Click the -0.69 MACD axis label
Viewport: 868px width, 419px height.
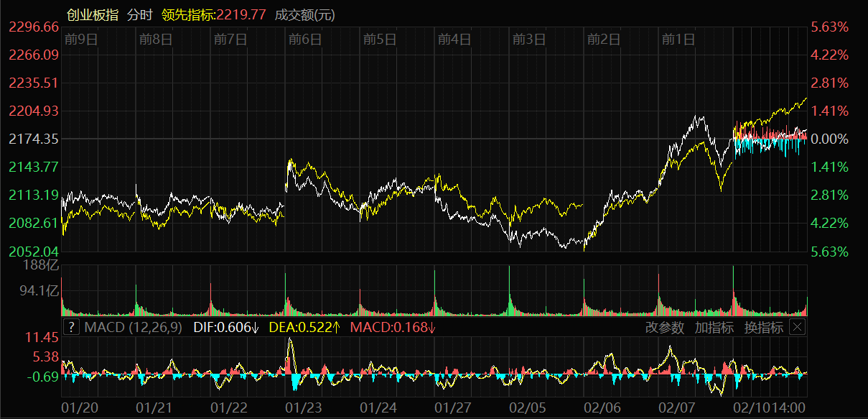click(x=42, y=377)
